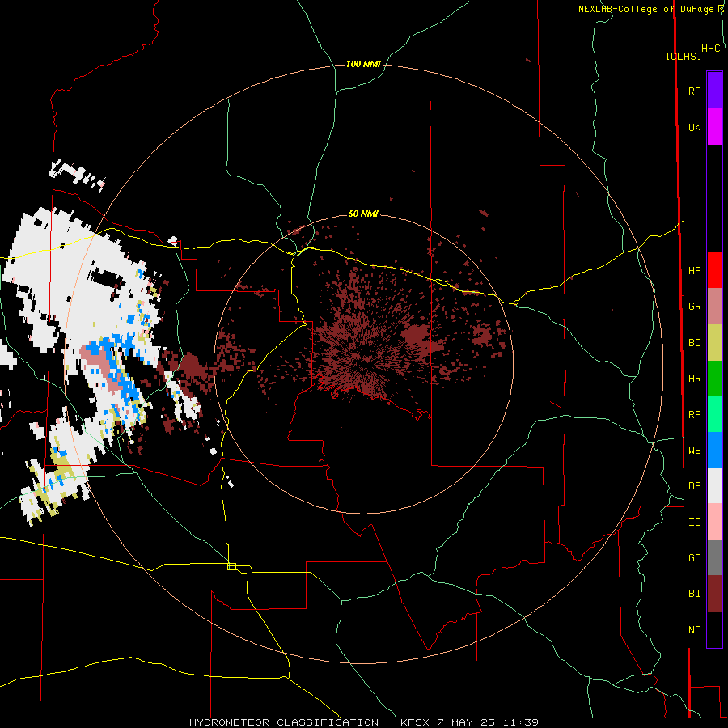The width and height of the screenshot is (728, 728).
Task: Click the "BD" legend label
Action: 694,343
